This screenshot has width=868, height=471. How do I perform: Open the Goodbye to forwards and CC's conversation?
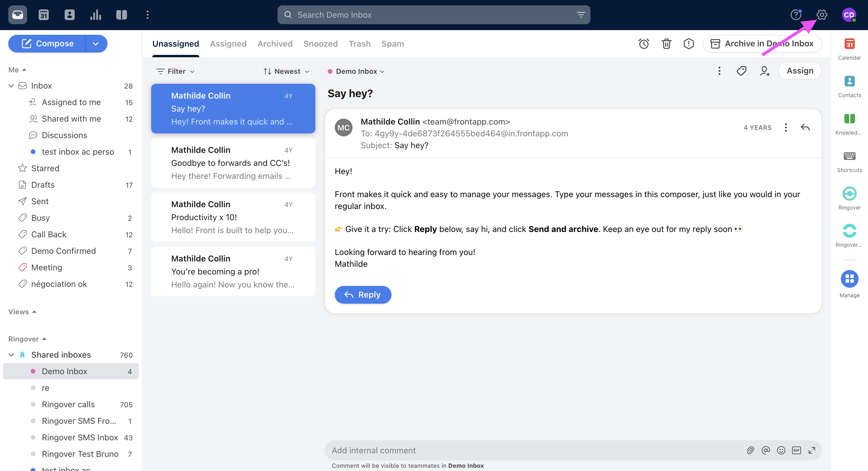coord(233,163)
